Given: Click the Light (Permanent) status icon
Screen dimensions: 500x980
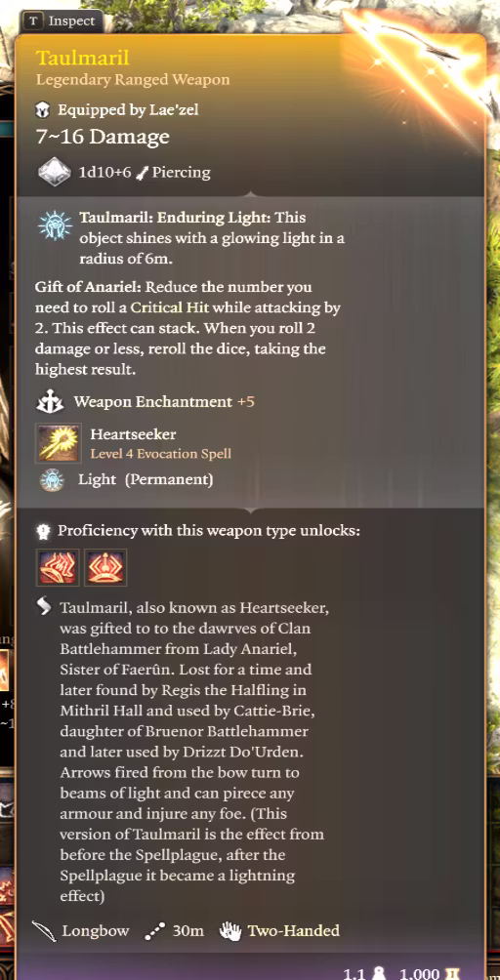Looking at the screenshot, I should point(51,480).
